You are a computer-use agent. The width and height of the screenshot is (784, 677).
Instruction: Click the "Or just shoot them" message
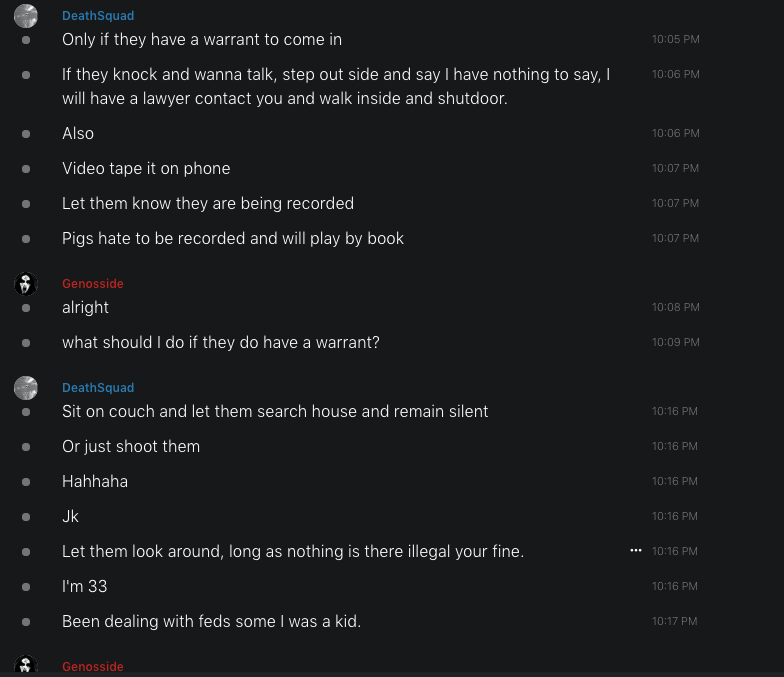tap(131, 447)
